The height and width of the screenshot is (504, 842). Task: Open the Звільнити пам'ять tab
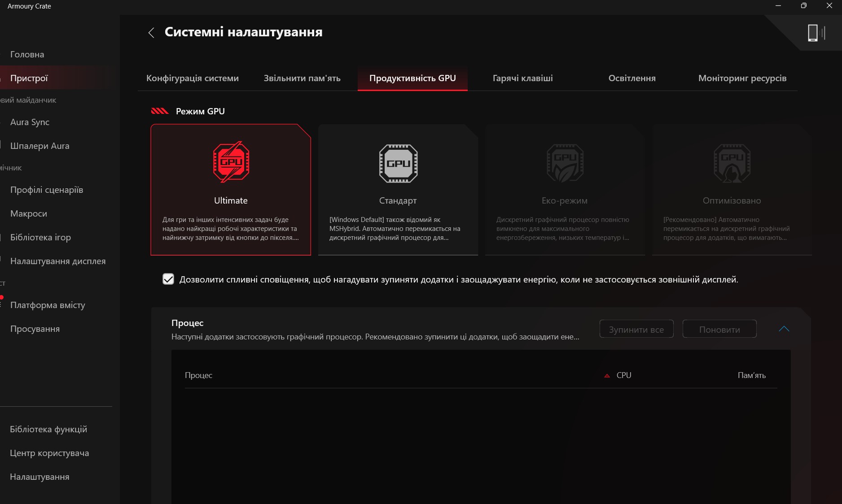[x=302, y=78]
